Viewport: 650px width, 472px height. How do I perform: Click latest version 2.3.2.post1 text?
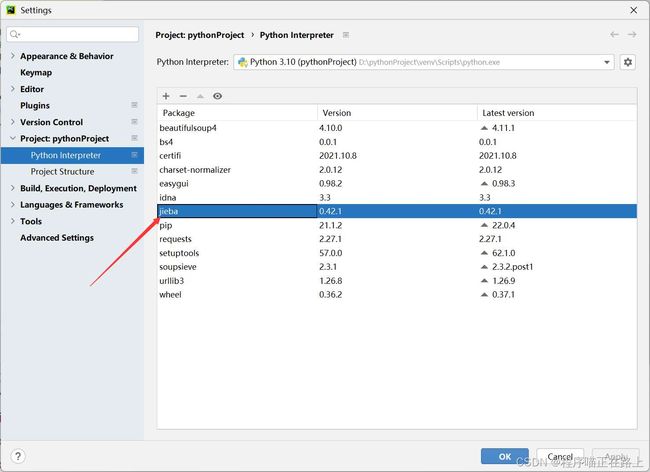pyautogui.click(x=512, y=267)
